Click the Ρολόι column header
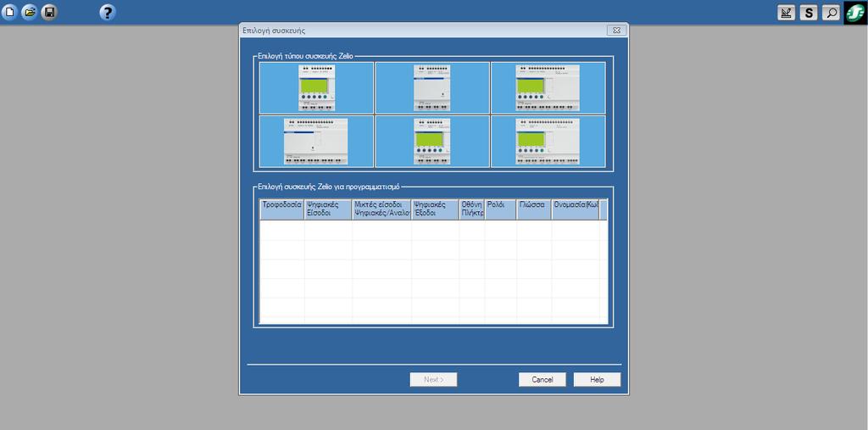Image resolution: width=868 pixels, height=430 pixels. [x=501, y=209]
